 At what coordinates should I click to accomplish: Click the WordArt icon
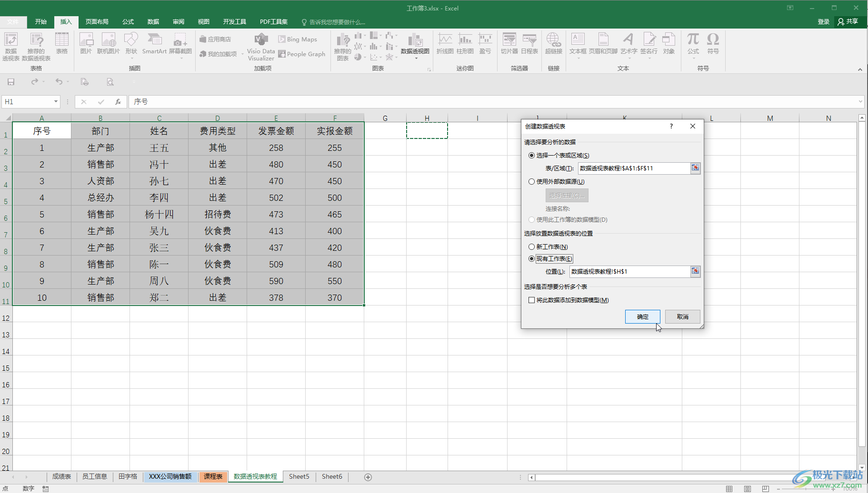click(x=629, y=45)
